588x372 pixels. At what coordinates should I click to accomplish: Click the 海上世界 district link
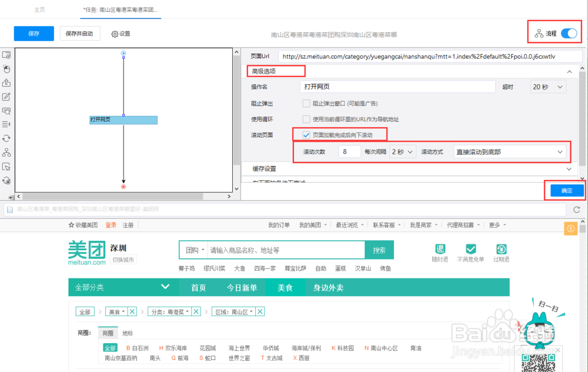[239, 348]
